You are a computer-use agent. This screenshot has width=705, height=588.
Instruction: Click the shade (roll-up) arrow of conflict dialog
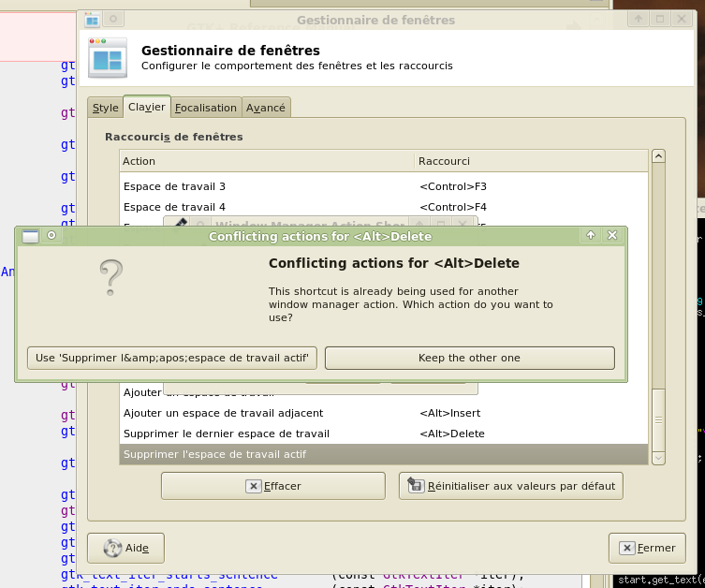coord(591,236)
